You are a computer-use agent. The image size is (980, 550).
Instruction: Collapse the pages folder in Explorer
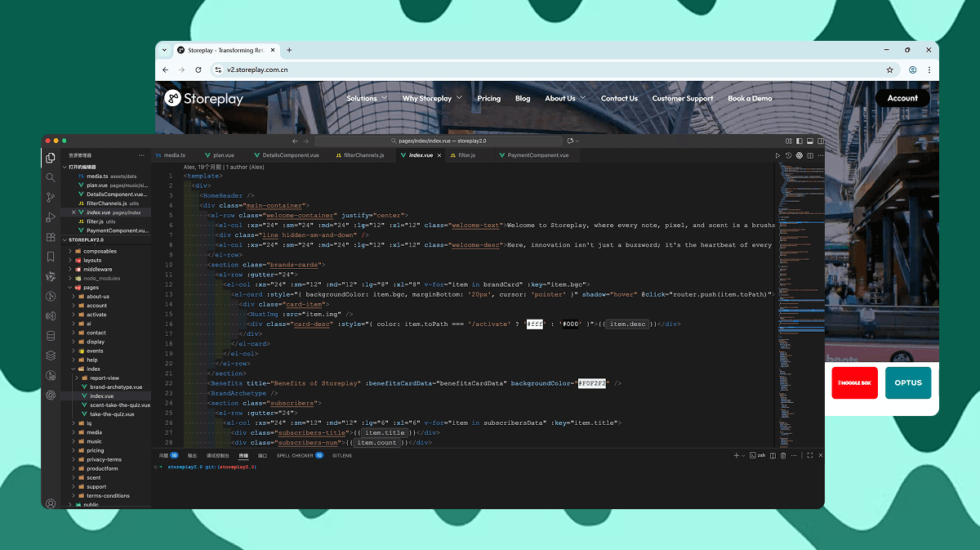coord(90,288)
